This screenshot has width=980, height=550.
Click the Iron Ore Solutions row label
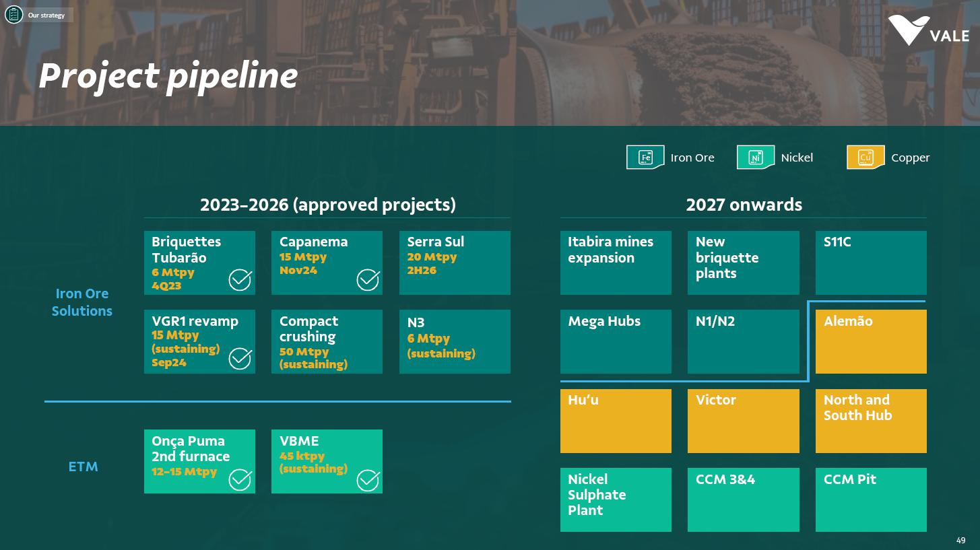point(82,302)
